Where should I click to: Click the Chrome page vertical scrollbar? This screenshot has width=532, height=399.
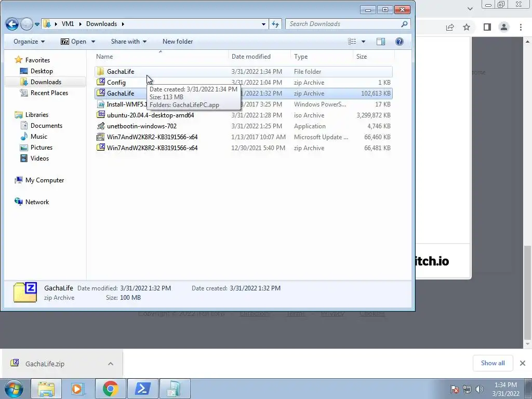click(527, 292)
